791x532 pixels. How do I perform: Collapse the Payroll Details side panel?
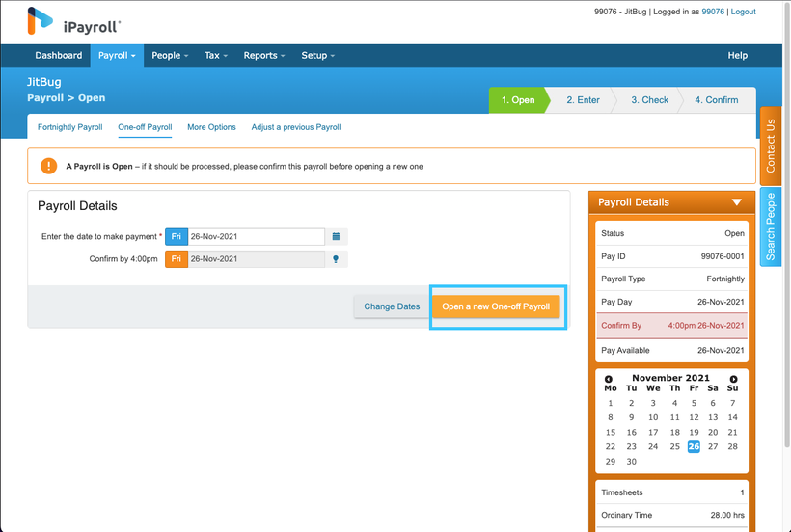[x=737, y=202]
